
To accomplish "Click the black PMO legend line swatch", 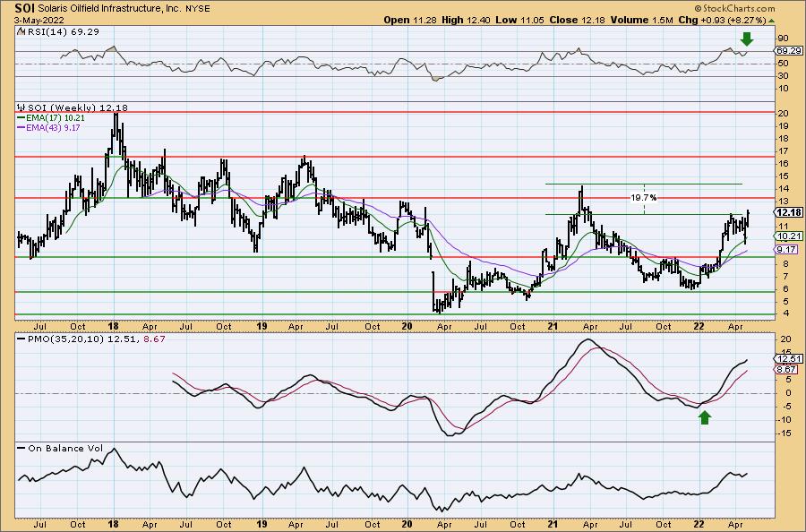I will pyautogui.click(x=21, y=339).
